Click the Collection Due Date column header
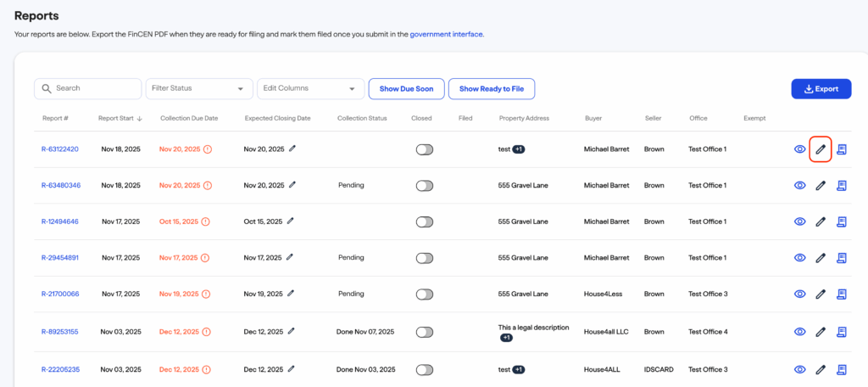 pyautogui.click(x=189, y=118)
